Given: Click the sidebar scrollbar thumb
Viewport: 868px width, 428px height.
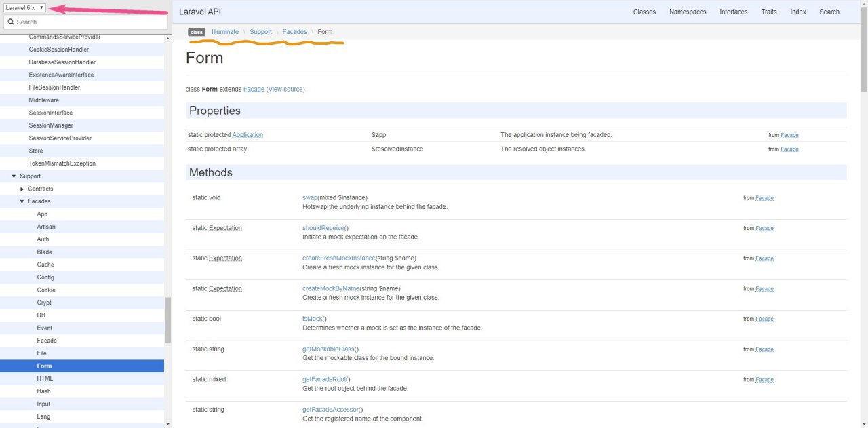Looking at the screenshot, I should (168, 320).
